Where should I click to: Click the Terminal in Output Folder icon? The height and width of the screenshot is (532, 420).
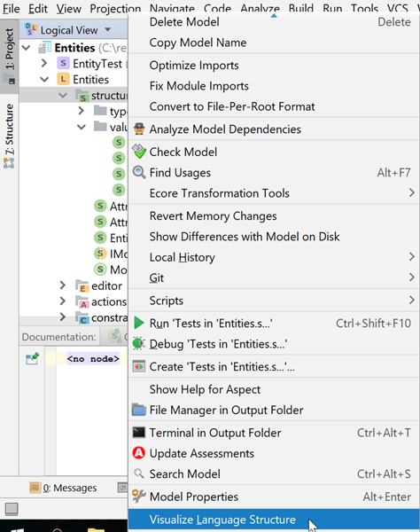click(x=139, y=433)
